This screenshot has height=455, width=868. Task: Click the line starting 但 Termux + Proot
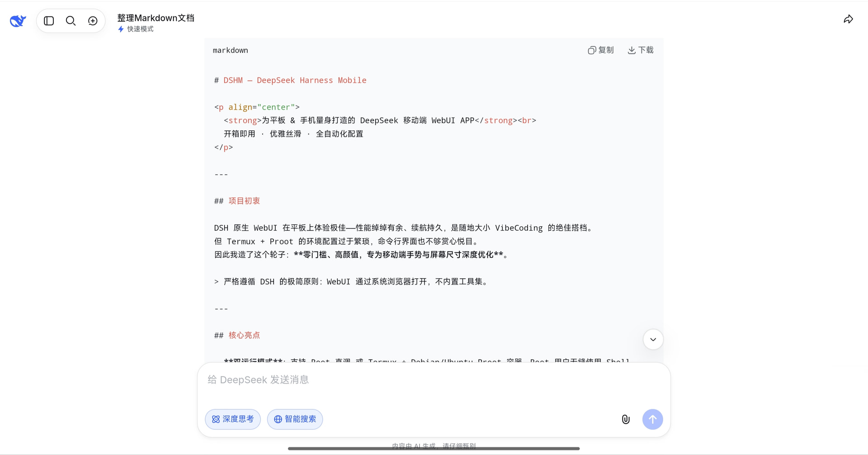[x=347, y=242]
